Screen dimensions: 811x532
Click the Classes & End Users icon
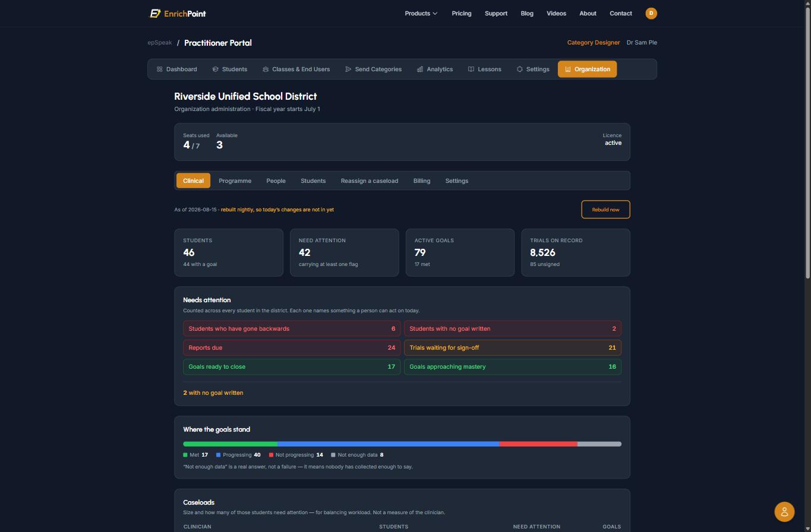click(266, 69)
